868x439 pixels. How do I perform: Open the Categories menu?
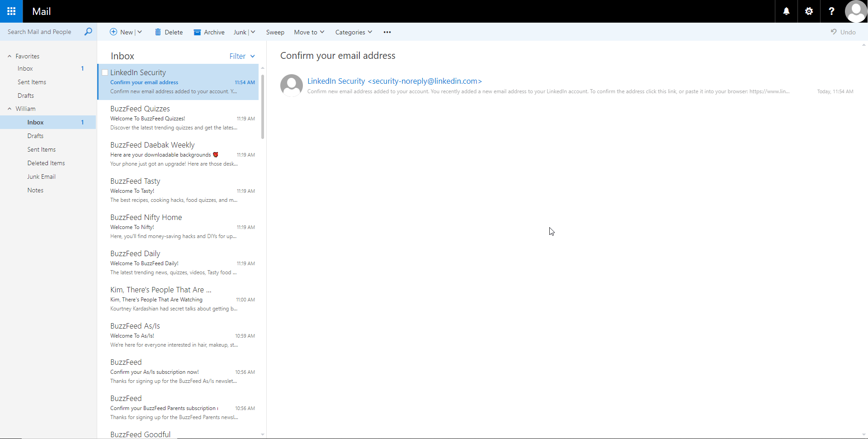click(354, 32)
